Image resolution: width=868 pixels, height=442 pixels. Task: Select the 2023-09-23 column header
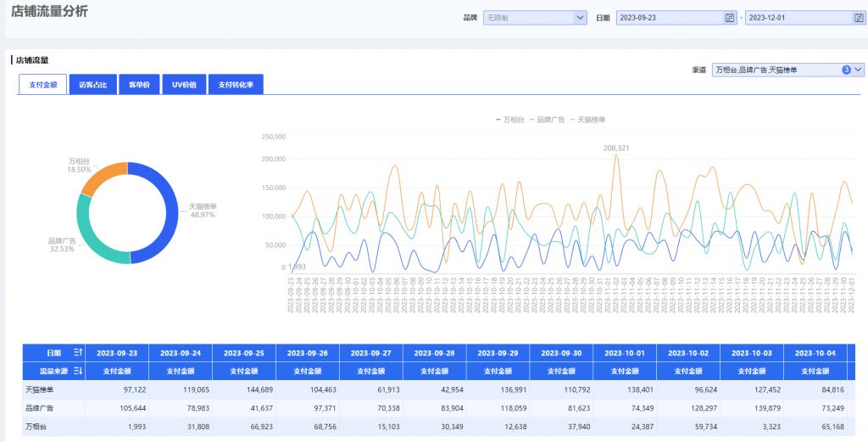click(117, 353)
